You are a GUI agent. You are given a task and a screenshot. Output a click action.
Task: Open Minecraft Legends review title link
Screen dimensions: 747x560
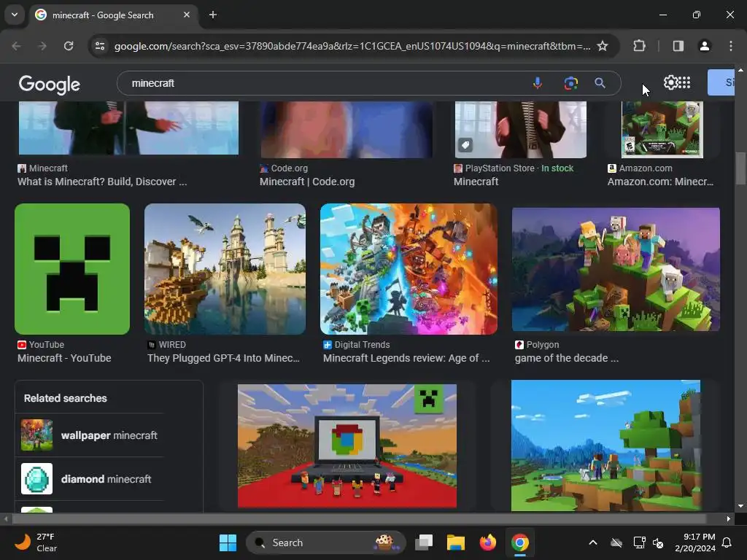[x=406, y=358]
